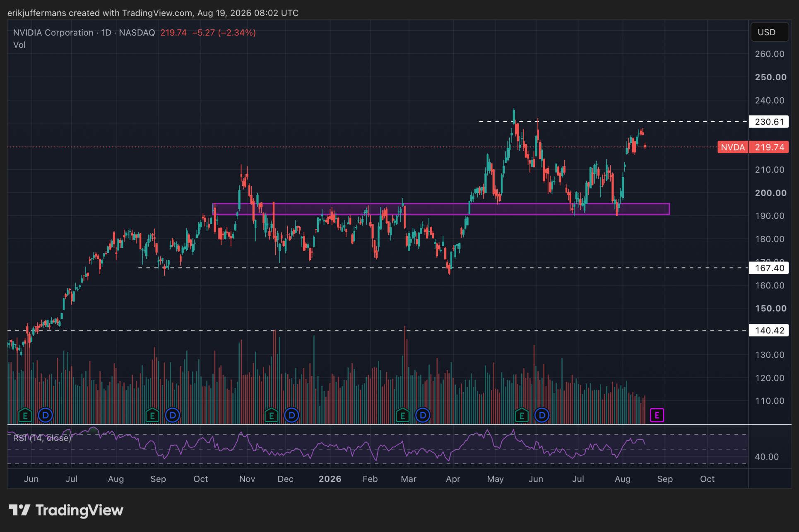Click the TradingView.com attribution text

(157, 13)
